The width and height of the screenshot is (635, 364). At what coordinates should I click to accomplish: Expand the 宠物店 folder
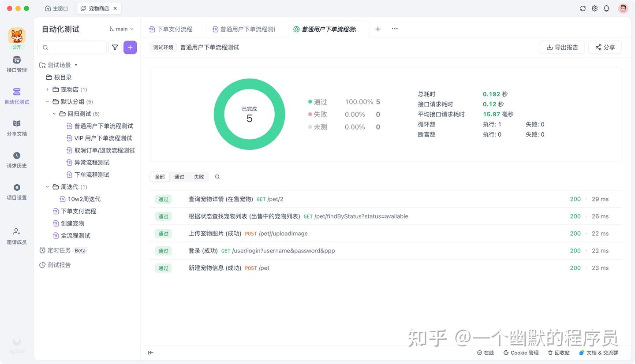click(x=48, y=89)
